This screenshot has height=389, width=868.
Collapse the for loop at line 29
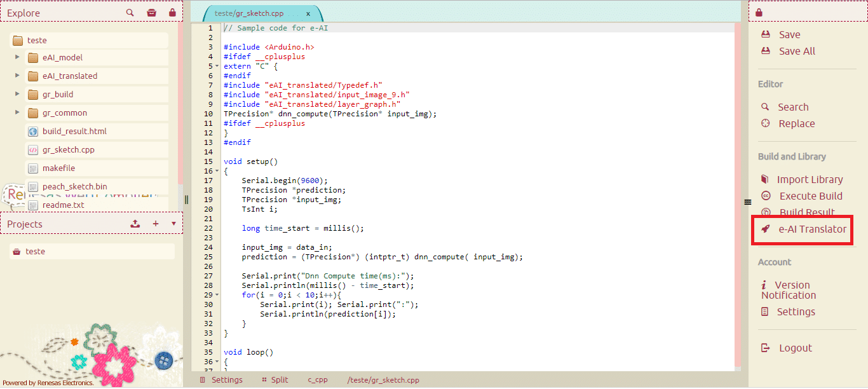217,296
